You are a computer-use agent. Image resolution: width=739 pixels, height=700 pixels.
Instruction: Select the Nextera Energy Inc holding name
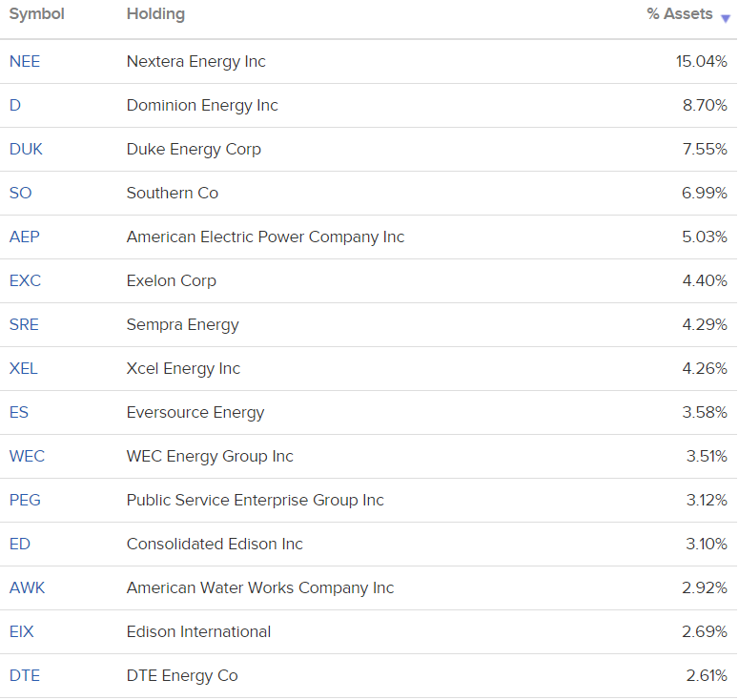pos(196,62)
